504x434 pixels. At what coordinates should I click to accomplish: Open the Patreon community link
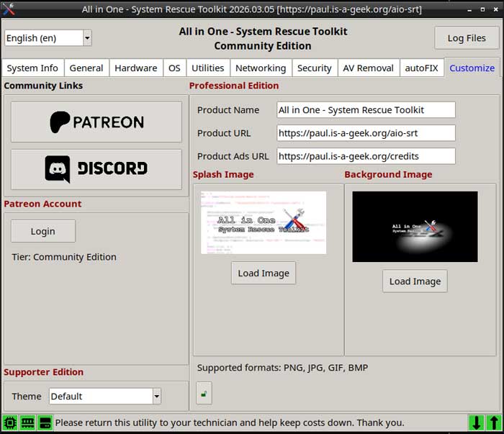(x=96, y=122)
